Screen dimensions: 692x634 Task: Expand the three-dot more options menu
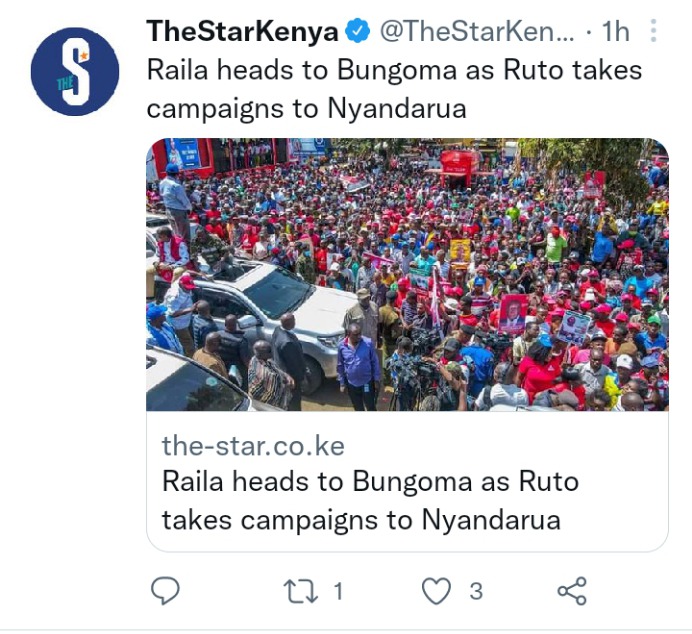[654, 31]
